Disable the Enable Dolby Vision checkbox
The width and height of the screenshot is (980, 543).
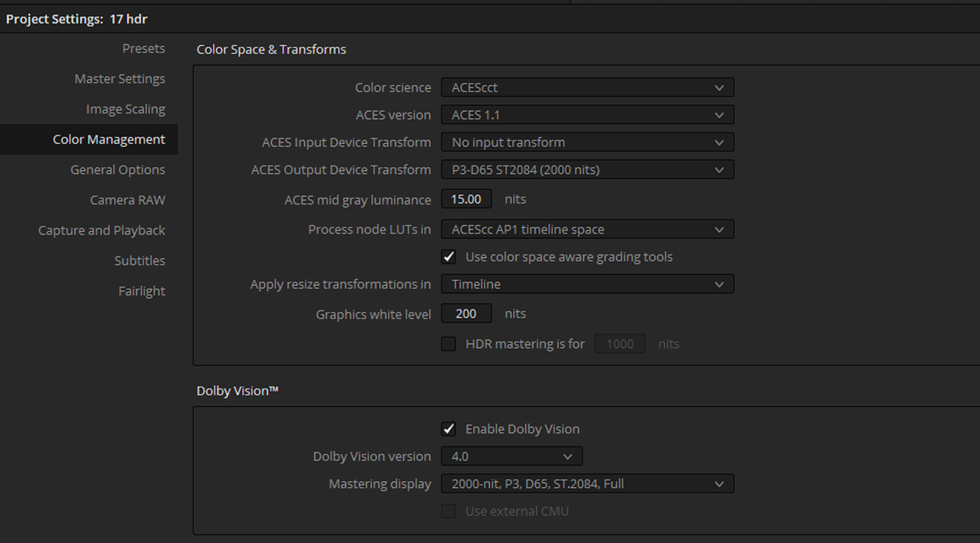pyautogui.click(x=449, y=429)
